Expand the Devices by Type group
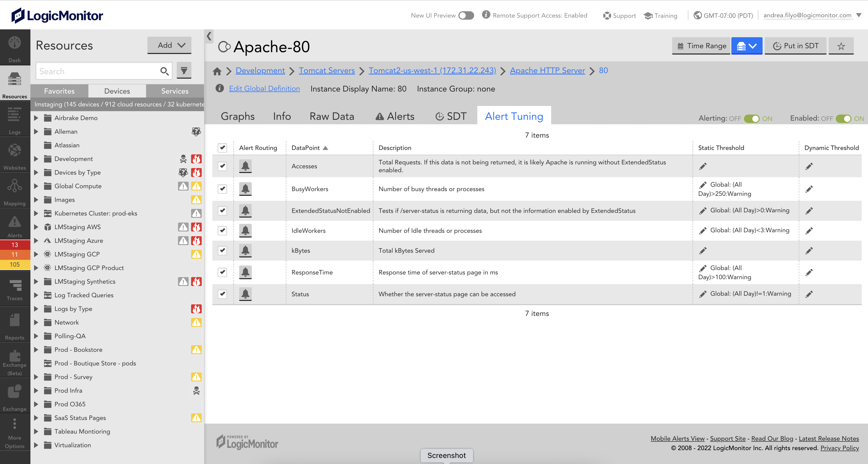 36,172
